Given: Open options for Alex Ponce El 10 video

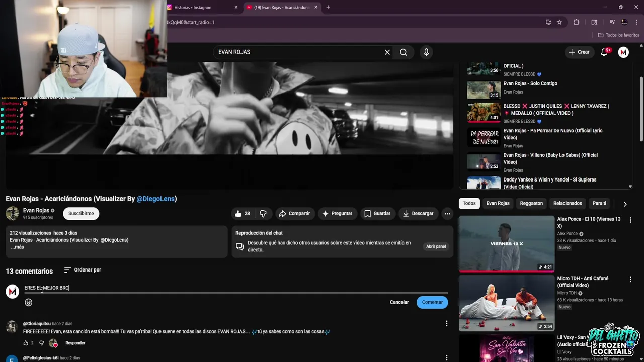Looking at the screenshot, I should (x=630, y=220).
